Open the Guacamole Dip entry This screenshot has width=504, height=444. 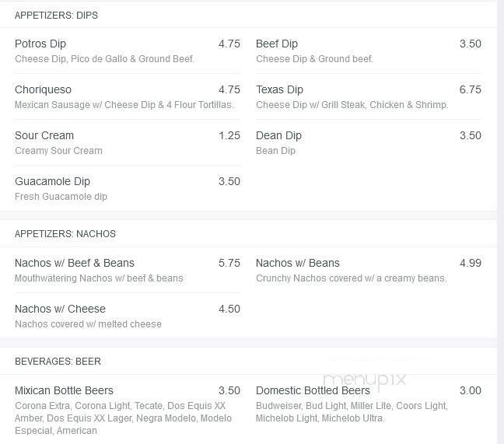[x=52, y=181]
